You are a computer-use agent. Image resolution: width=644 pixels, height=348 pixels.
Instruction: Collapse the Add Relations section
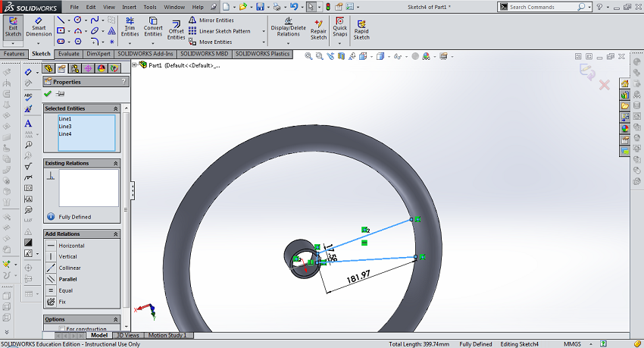pos(116,234)
